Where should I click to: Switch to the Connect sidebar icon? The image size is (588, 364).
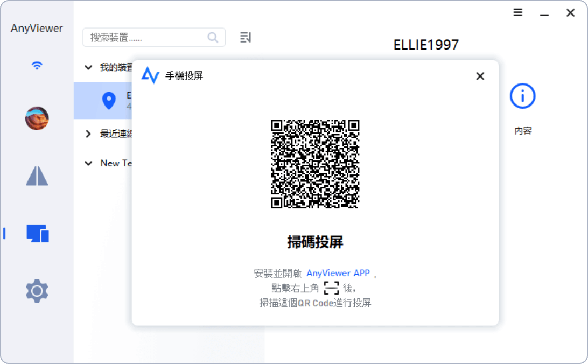pyautogui.click(x=37, y=176)
